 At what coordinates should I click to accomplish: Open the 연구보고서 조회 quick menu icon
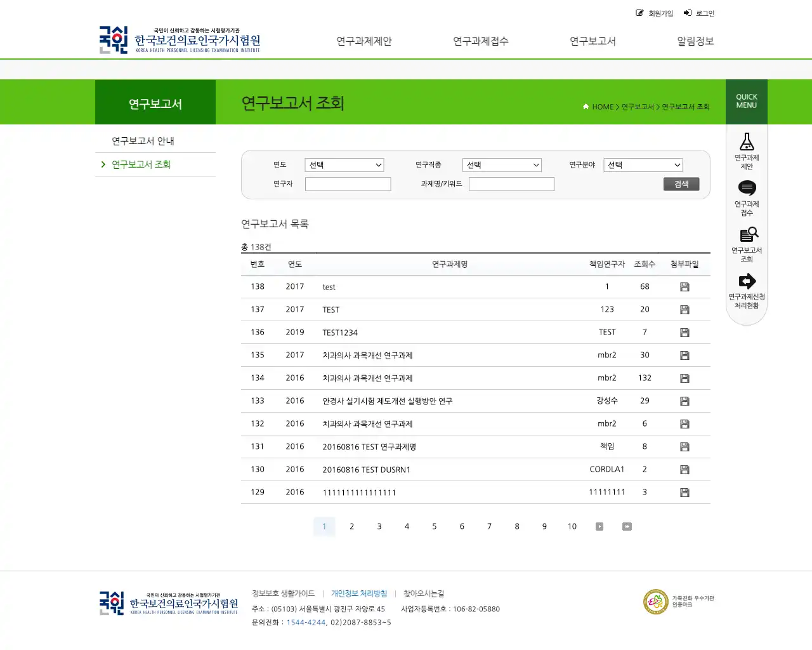747,244
